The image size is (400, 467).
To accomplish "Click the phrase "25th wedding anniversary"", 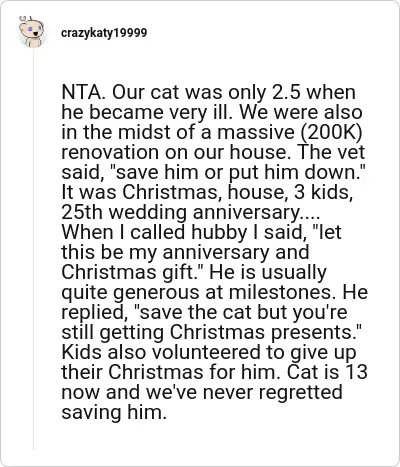I will point(180,212).
